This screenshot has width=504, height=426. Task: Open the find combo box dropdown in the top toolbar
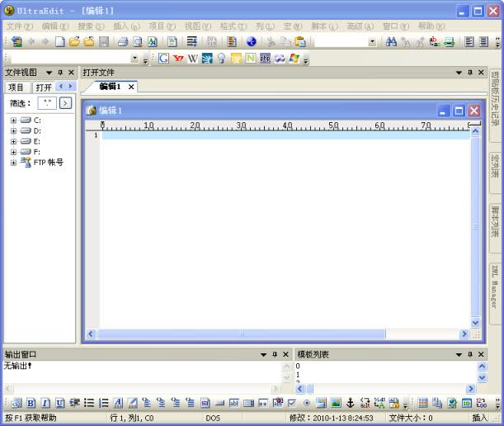click(372, 42)
